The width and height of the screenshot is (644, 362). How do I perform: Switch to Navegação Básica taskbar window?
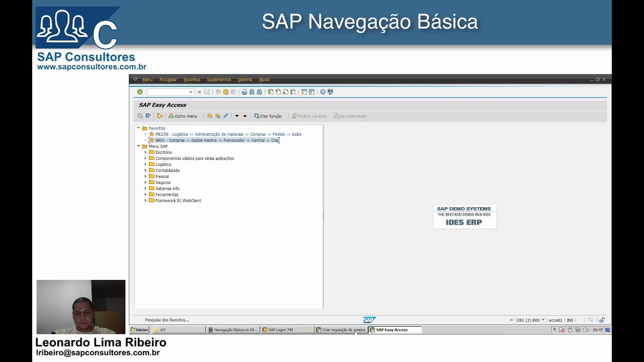[x=233, y=330]
